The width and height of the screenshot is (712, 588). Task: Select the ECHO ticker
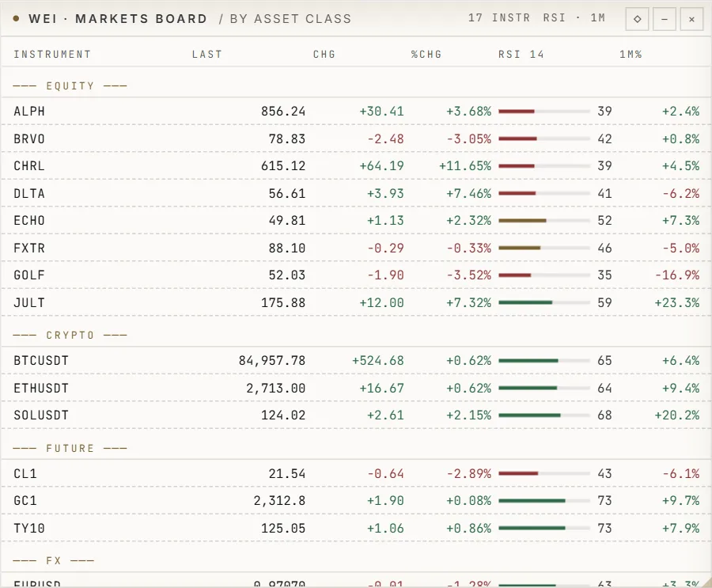click(x=29, y=220)
